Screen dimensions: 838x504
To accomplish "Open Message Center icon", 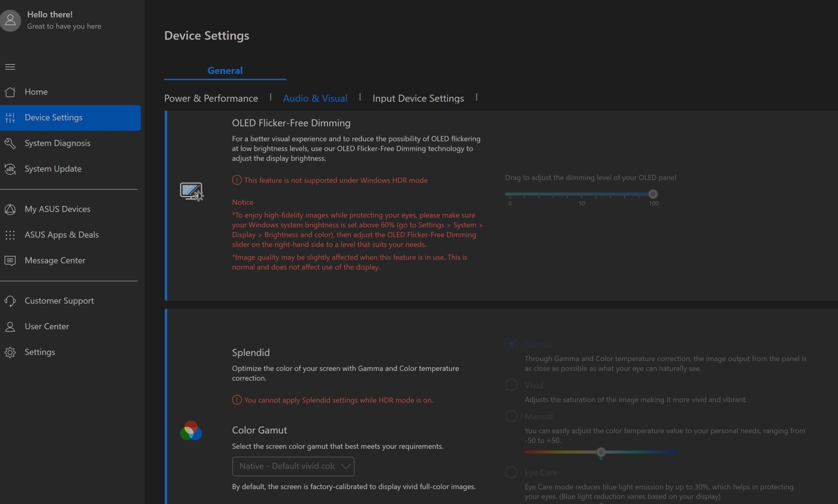I will coord(10,261).
